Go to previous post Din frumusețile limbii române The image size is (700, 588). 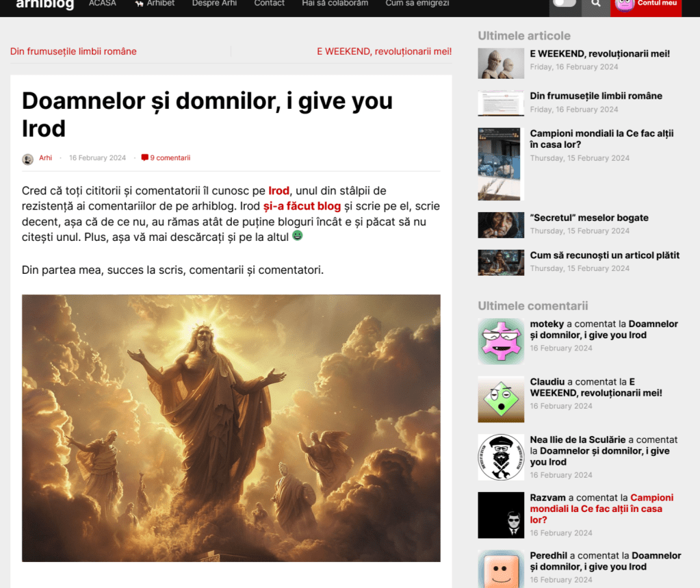click(73, 51)
